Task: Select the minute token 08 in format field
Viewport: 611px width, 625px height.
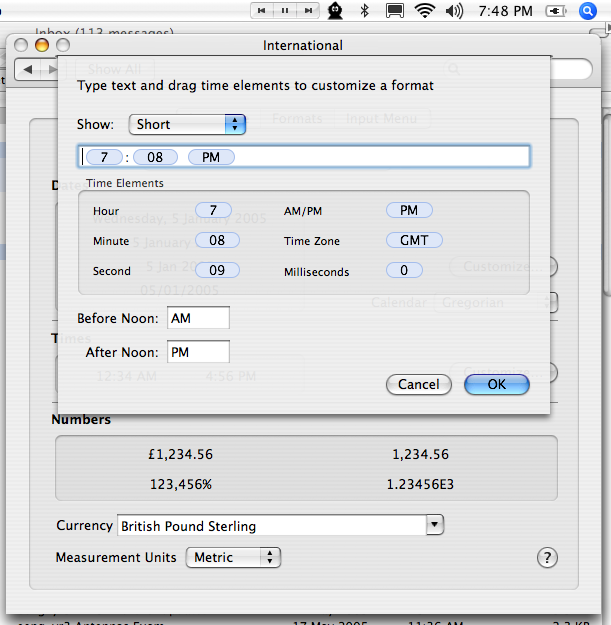Action: [155, 157]
